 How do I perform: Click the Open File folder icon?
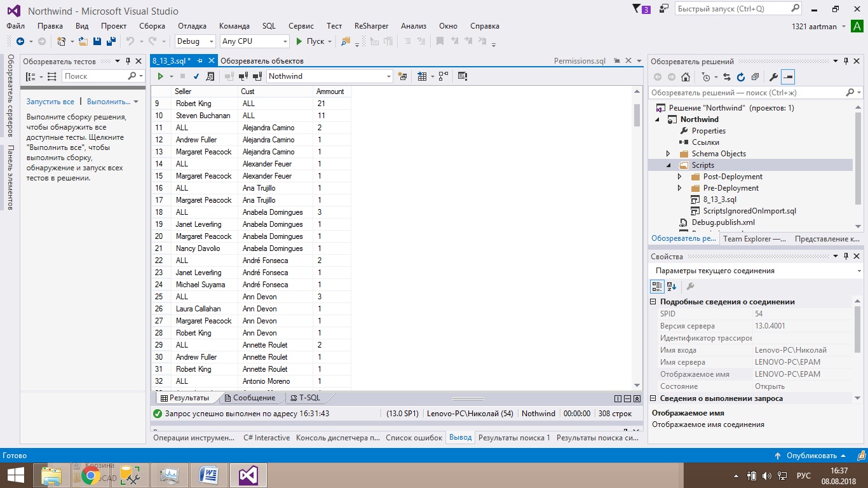click(83, 41)
